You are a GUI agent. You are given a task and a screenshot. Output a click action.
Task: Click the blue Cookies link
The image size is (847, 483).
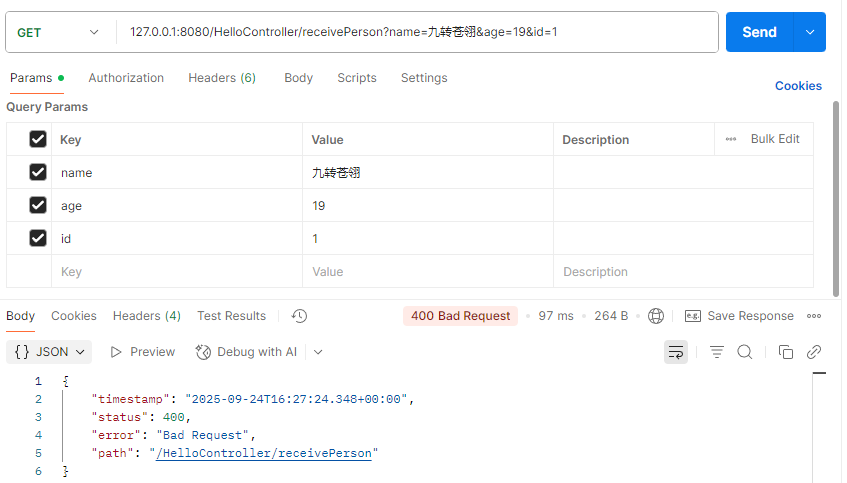click(x=798, y=86)
